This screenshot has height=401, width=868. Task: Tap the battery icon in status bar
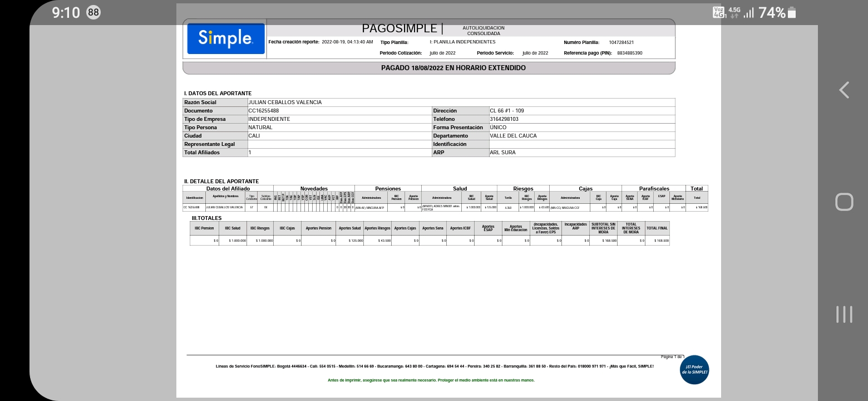click(792, 13)
